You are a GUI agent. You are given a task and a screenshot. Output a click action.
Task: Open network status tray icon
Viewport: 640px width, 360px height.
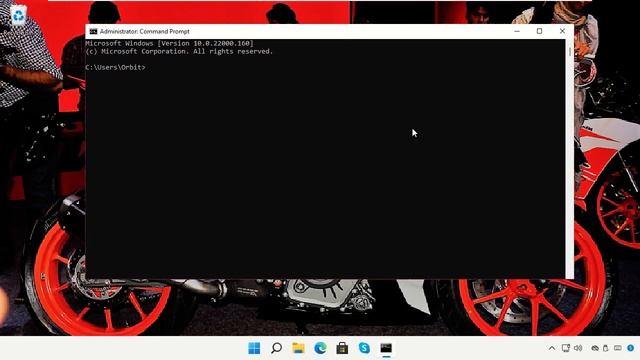(566, 348)
